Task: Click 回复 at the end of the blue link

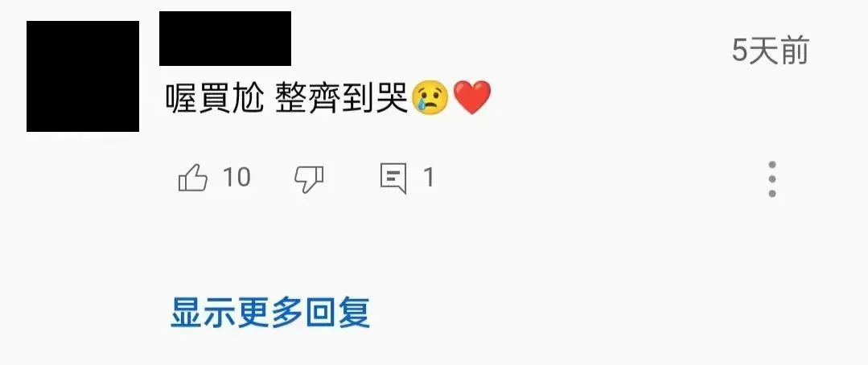Action: click(x=337, y=313)
